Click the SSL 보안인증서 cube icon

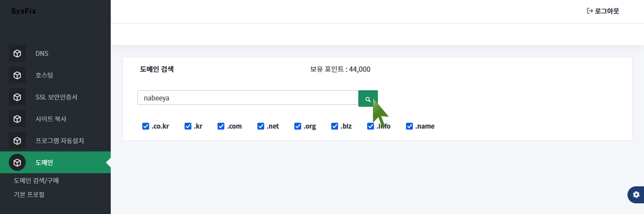point(17,97)
